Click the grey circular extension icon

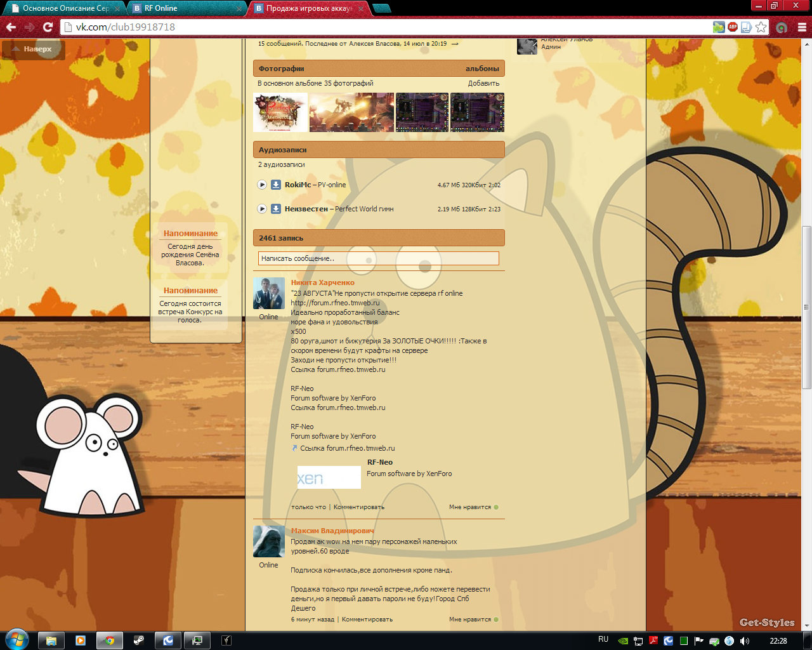[x=782, y=27]
